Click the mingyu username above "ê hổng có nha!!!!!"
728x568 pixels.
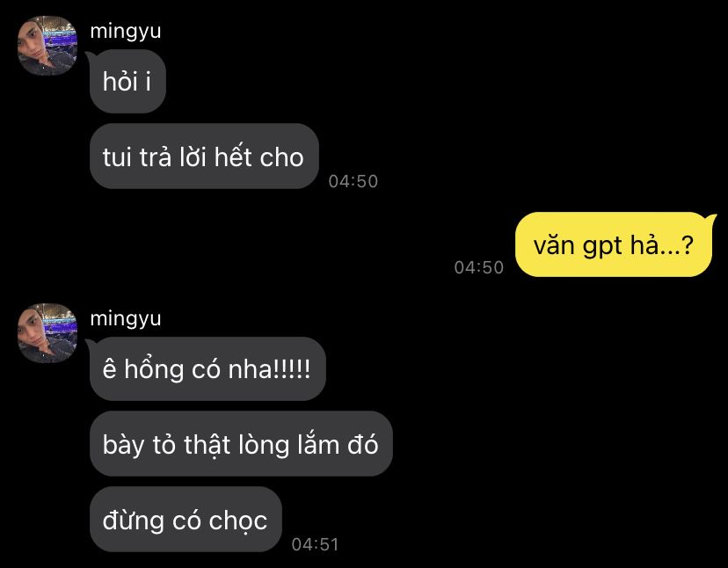click(x=126, y=319)
